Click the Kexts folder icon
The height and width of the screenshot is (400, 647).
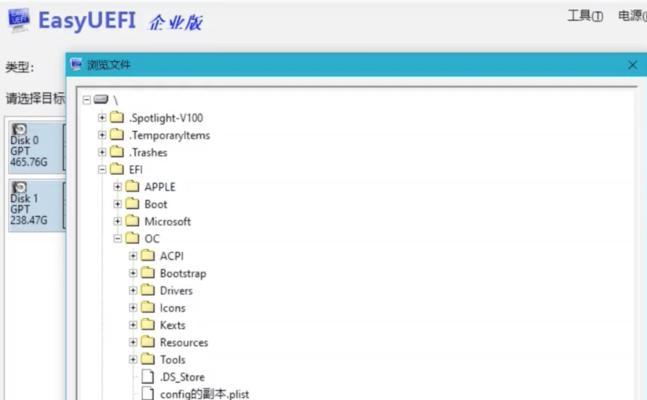[x=148, y=324]
